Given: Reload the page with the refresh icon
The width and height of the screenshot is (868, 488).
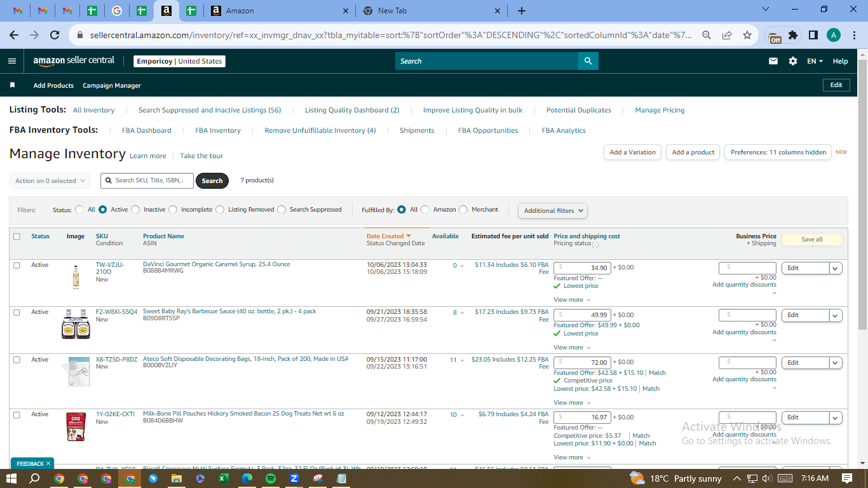Looking at the screenshot, I should [x=55, y=36].
